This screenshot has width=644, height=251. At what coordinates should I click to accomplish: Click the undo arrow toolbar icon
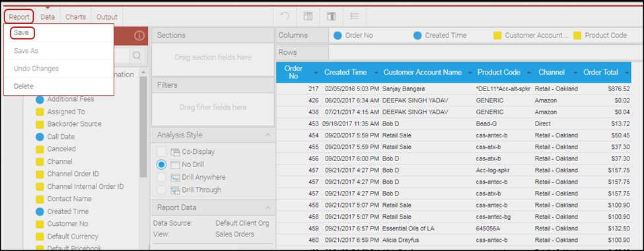click(285, 16)
